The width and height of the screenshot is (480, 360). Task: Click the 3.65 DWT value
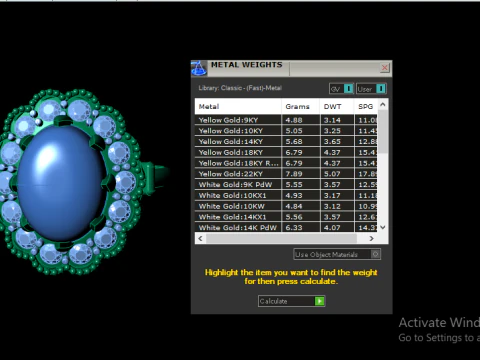click(332, 141)
